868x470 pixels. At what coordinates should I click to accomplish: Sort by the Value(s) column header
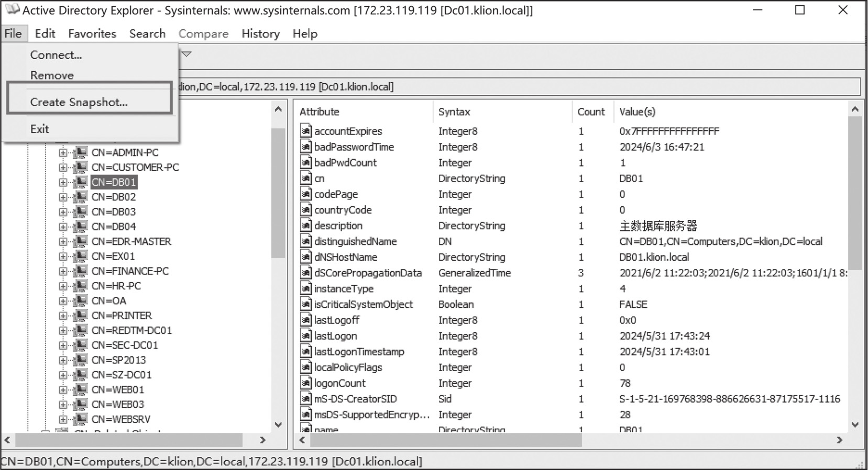pyautogui.click(x=731, y=111)
